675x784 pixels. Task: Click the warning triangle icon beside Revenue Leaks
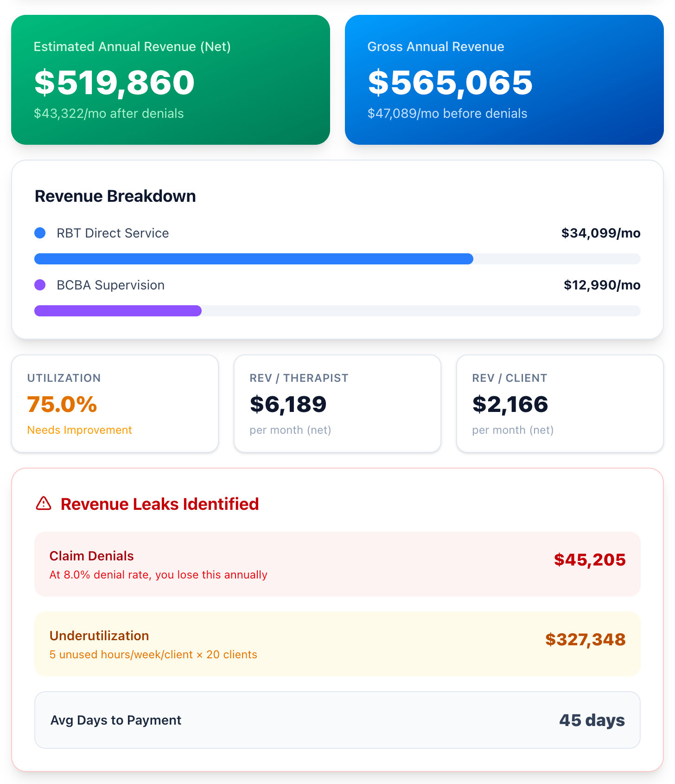click(x=44, y=503)
